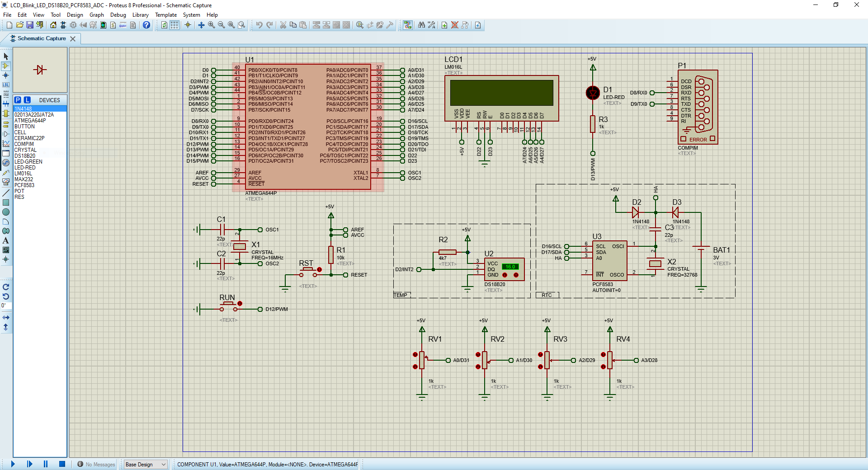
Task: Open the Base Design variant dropdown
Action: pyautogui.click(x=146, y=464)
